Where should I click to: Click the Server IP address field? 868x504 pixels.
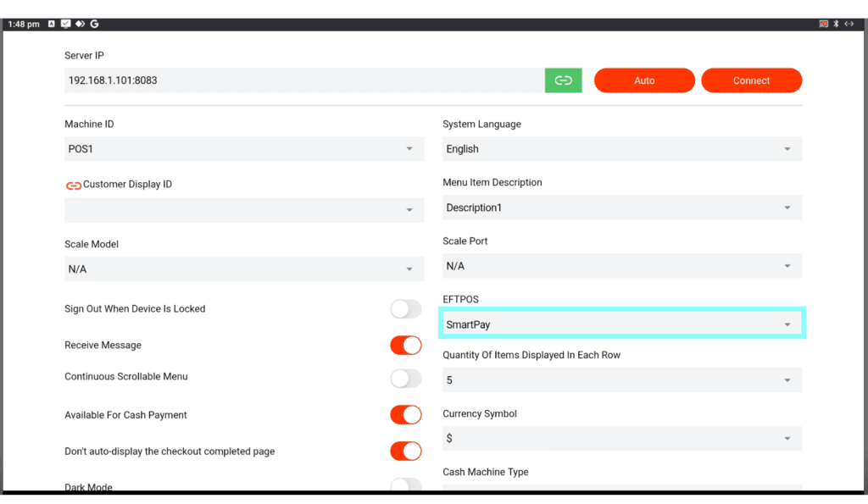point(303,80)
